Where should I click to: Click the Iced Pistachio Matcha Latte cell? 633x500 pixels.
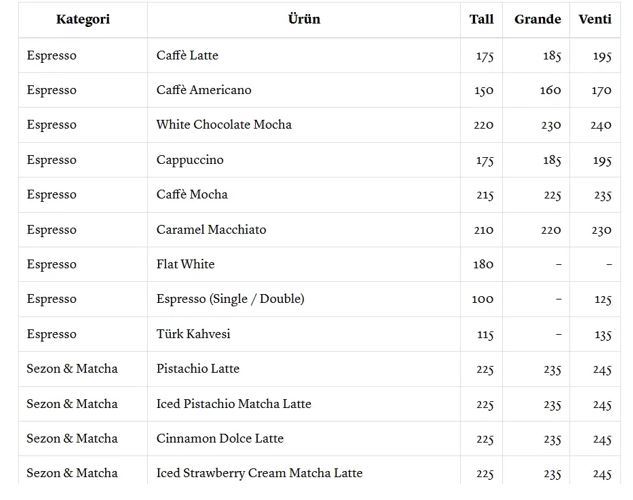pos(234,404)
